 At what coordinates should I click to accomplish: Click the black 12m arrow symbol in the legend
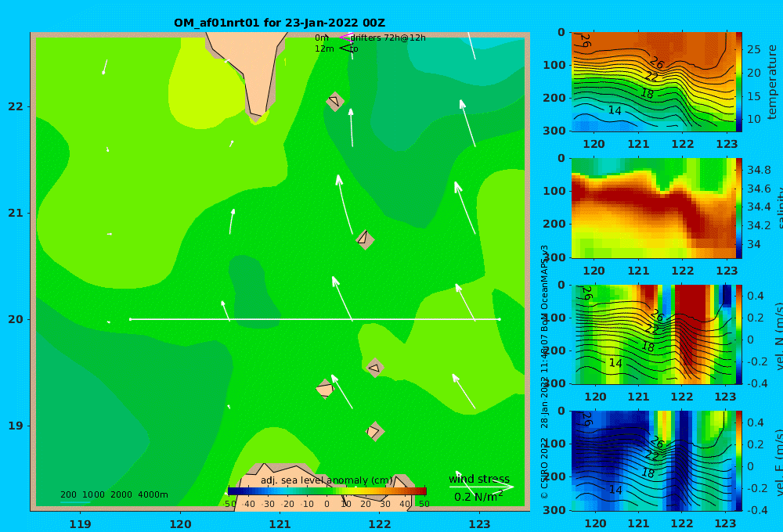coord(346,49)
